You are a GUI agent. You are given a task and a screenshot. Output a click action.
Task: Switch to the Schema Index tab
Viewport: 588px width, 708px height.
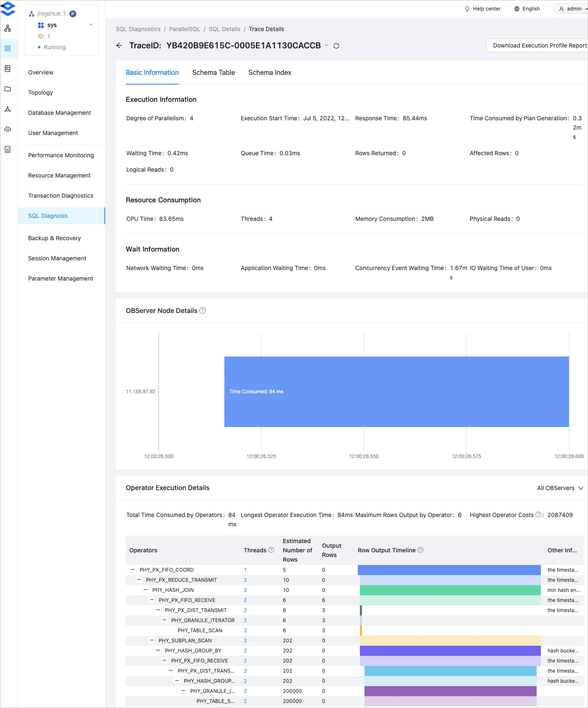[x=270, y=72]
